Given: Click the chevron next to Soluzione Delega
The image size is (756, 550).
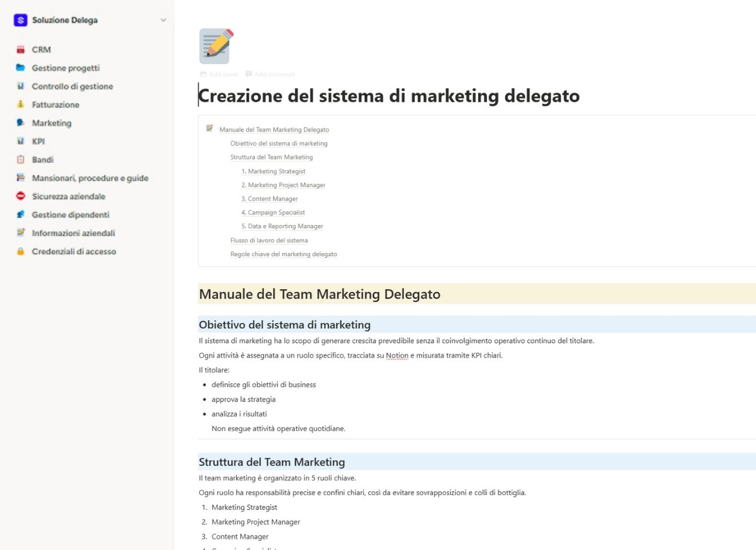Looking at the screenshot, I should point(163,19).
